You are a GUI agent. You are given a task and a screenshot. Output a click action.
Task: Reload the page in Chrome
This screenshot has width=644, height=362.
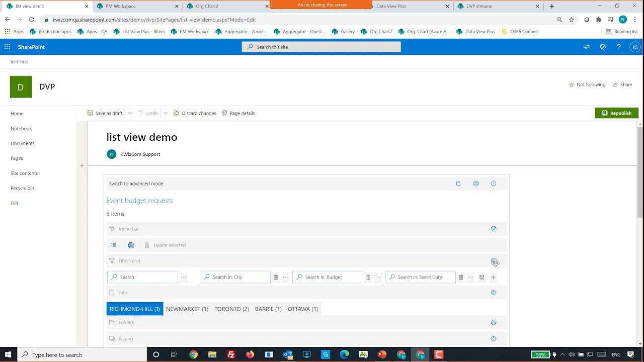point(31,20)
